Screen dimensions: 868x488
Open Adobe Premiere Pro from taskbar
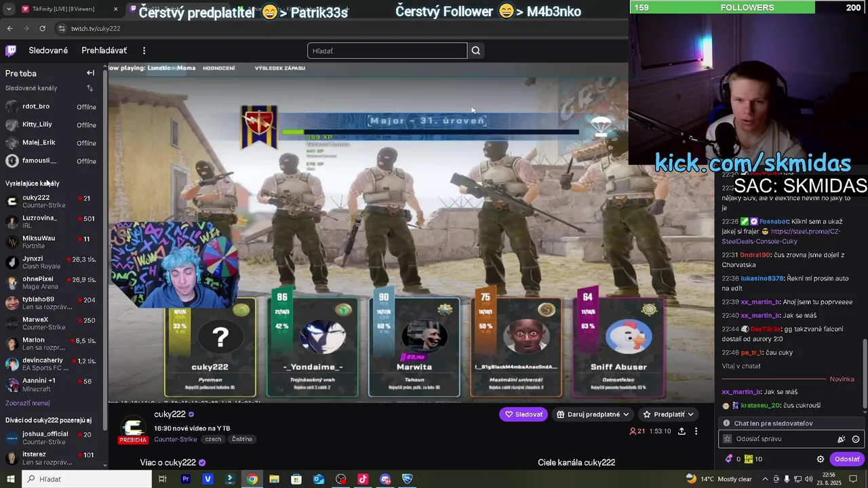click(186, 479)
